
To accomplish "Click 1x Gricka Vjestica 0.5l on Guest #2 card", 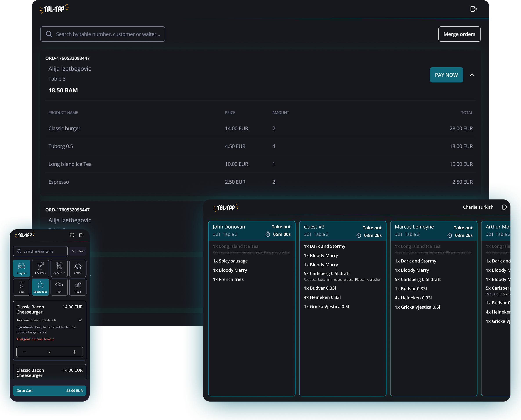I will point(326,306).
